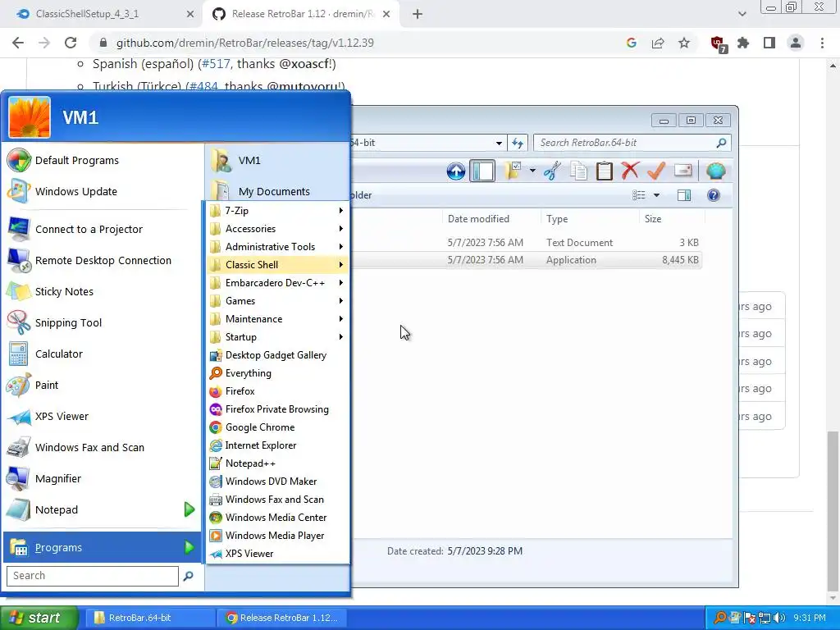Screen dimensions: 840x630
Task: Click the volume speaker tray icon
Action: pos(779,619)
